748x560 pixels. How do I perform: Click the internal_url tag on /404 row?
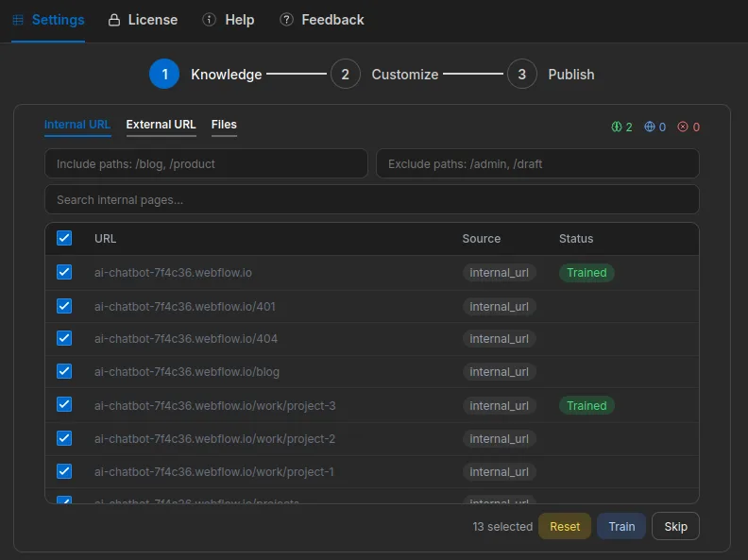tap(499, 339)
